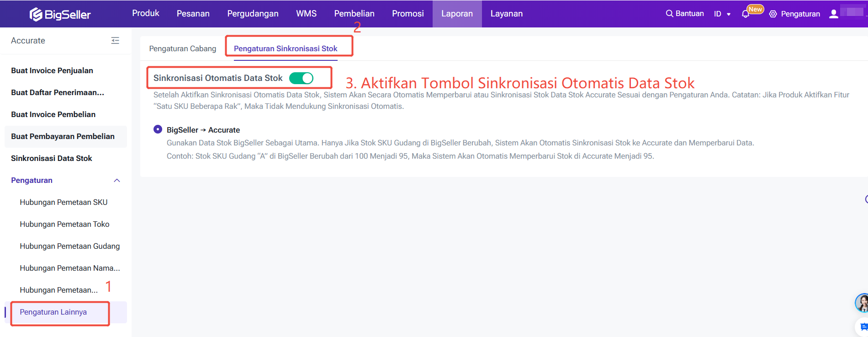Open the customer service avatar chat
Viewport: 868px width, 337px height.
click(x=862, y=303)
